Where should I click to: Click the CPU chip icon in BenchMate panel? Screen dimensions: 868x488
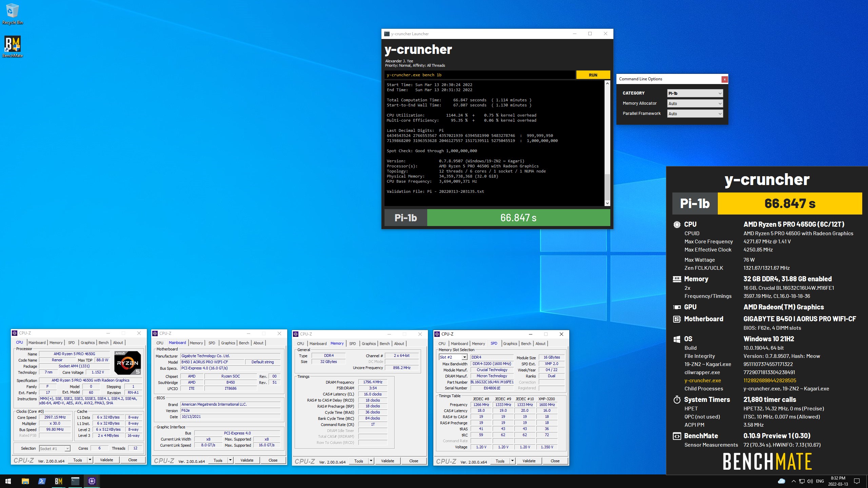[x=677, y=224]
